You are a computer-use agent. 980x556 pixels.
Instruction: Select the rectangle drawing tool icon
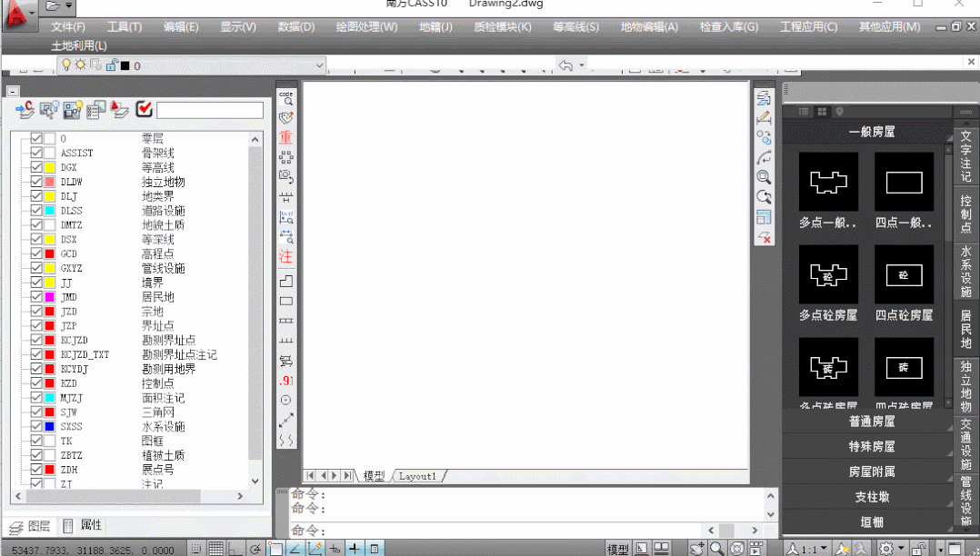coord(286,301)
